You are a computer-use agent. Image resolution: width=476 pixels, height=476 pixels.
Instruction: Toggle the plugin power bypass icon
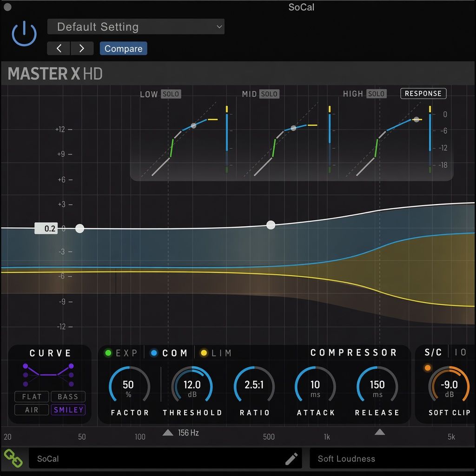coord(24,33)
